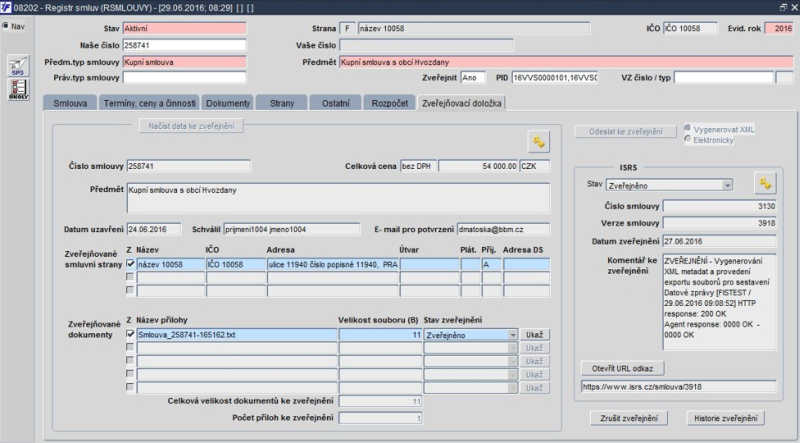The image size is (800, 443).
Task: Select the Nav radio button
Action: click(x=7, y=27)
